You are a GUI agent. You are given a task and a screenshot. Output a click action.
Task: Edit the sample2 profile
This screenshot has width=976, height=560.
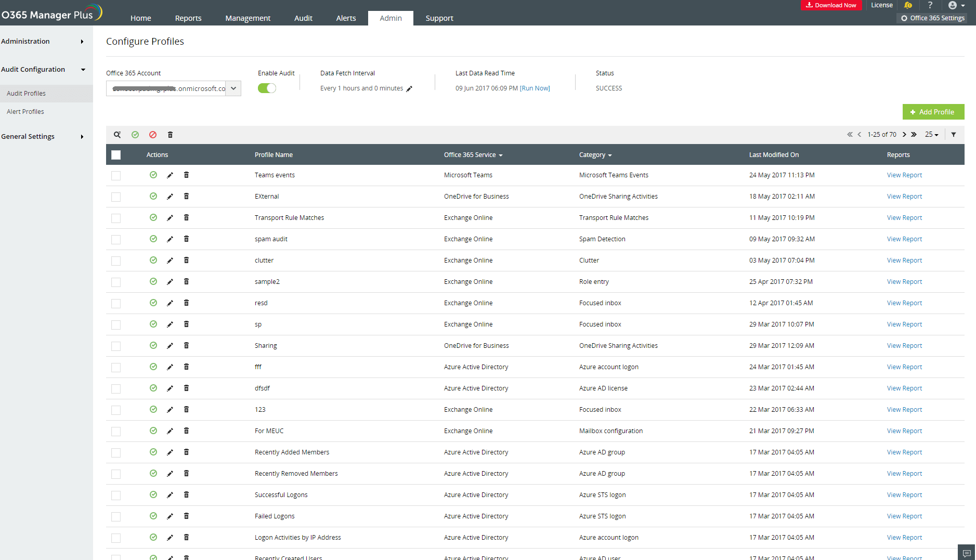coord(170,282)
